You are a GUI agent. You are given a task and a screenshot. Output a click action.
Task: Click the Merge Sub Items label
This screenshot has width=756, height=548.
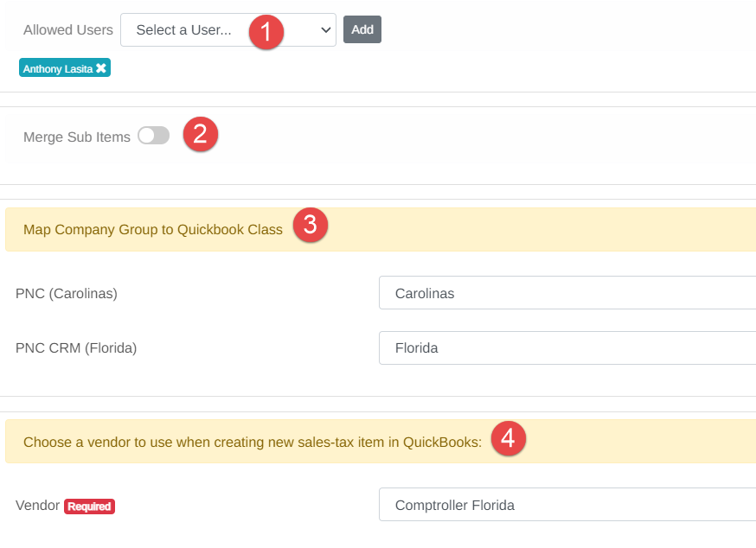point(77,137)
